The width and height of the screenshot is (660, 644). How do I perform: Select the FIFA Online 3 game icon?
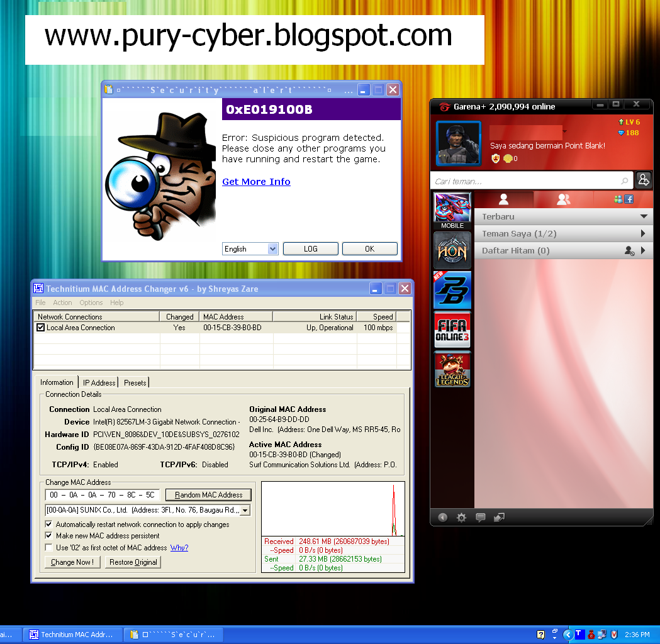pos(452,330)
